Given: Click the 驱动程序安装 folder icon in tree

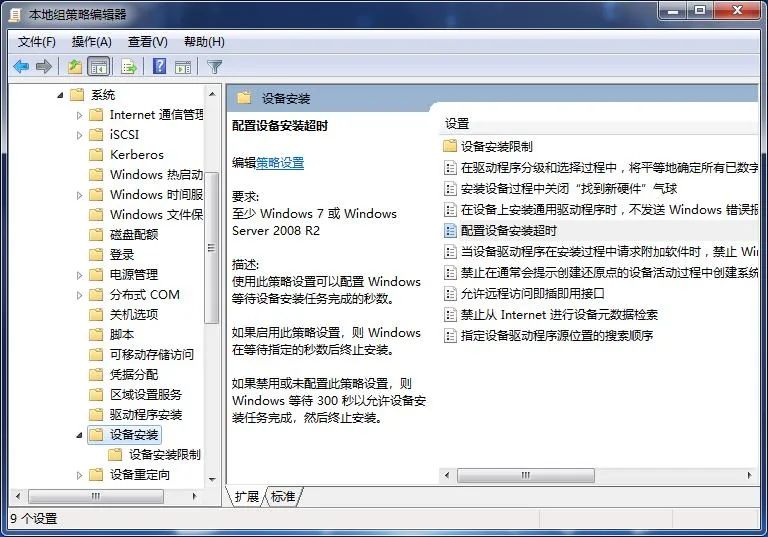Looking at the screenshot, I should [x=96, y=415].
